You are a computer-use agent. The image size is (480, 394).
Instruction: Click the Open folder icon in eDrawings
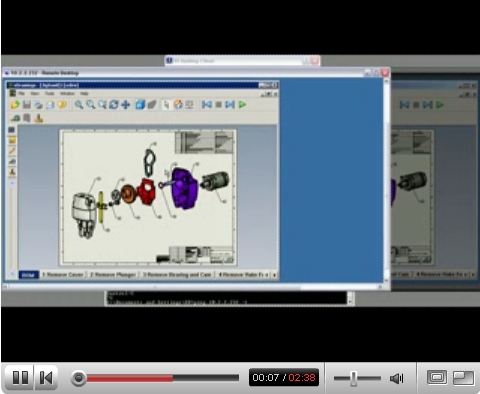click(15, 105)
